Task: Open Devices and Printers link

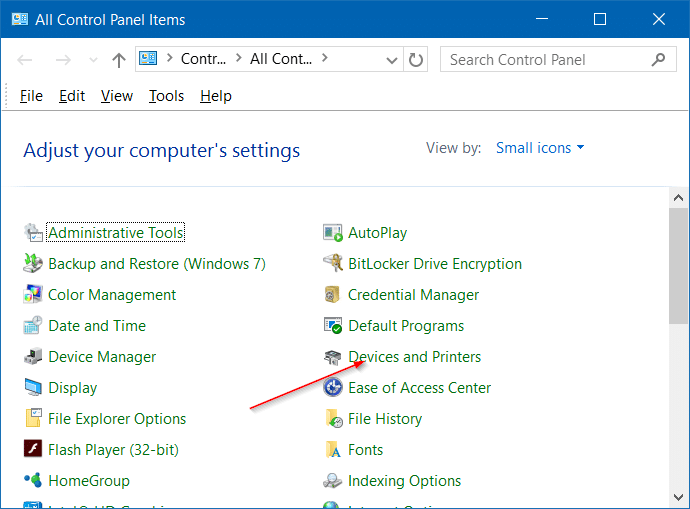Action: 415,357
